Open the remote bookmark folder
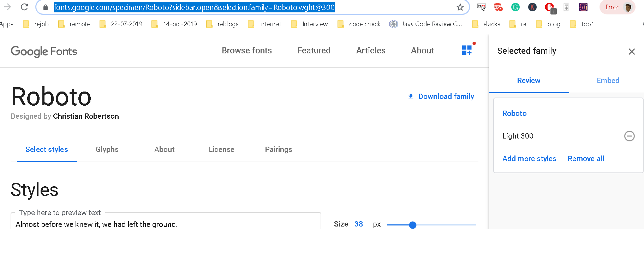644x276 pixels. (74, 24)
